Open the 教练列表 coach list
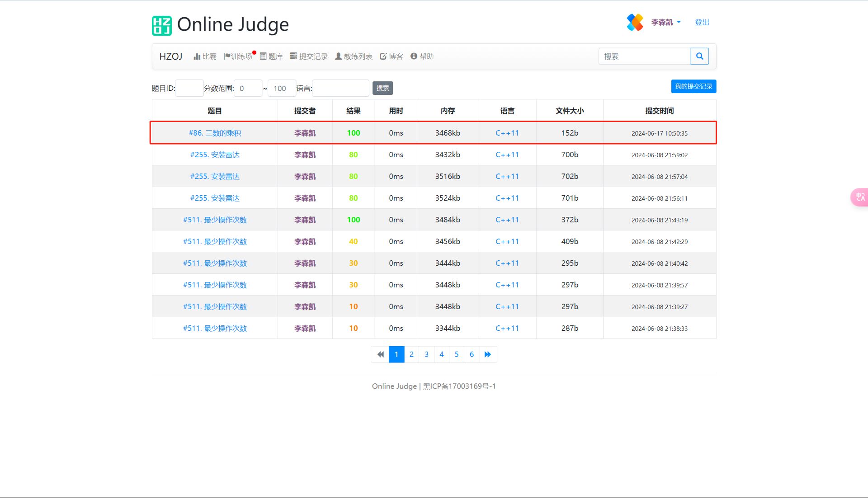Image resolution: width=868 pixels, height=498 pixels. tap(354, 56)
